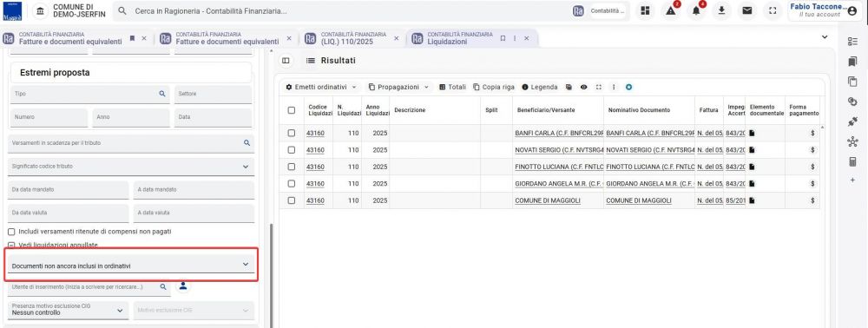This screenshot has width=868, height=328.
Task: Click the eye icon in results toolbar
Action: tap(583, 88)
